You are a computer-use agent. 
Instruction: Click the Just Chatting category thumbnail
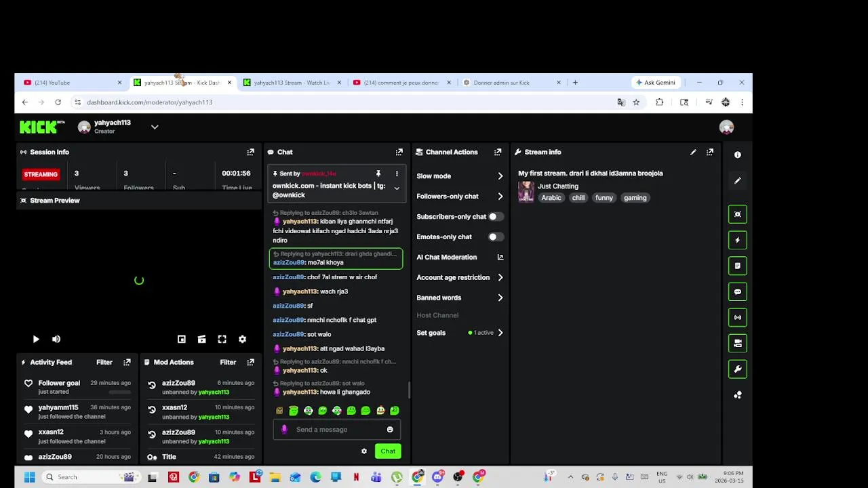pos(526,192)
